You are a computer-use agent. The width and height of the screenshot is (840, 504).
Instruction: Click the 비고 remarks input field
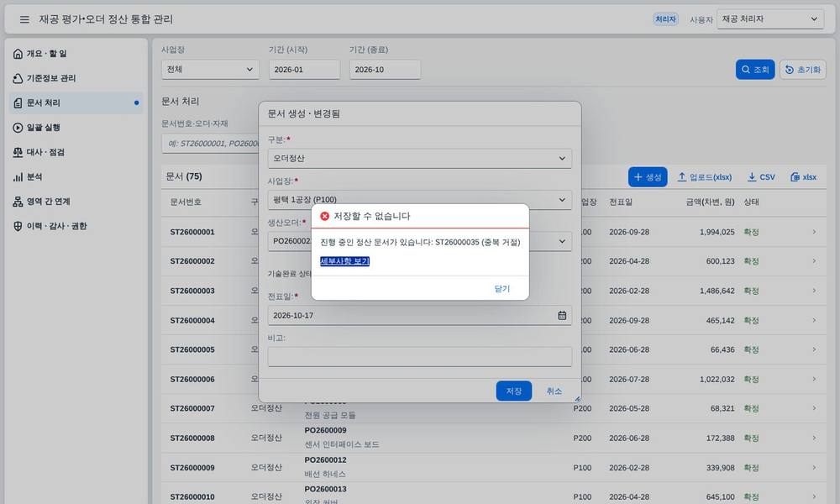[419, 357]
